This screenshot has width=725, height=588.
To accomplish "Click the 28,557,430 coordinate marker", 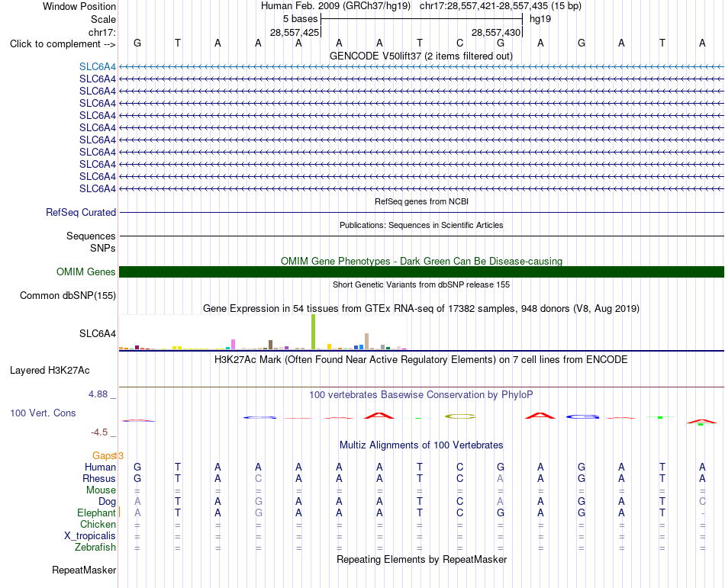I will pyautogui.click(x=496, y=32).
